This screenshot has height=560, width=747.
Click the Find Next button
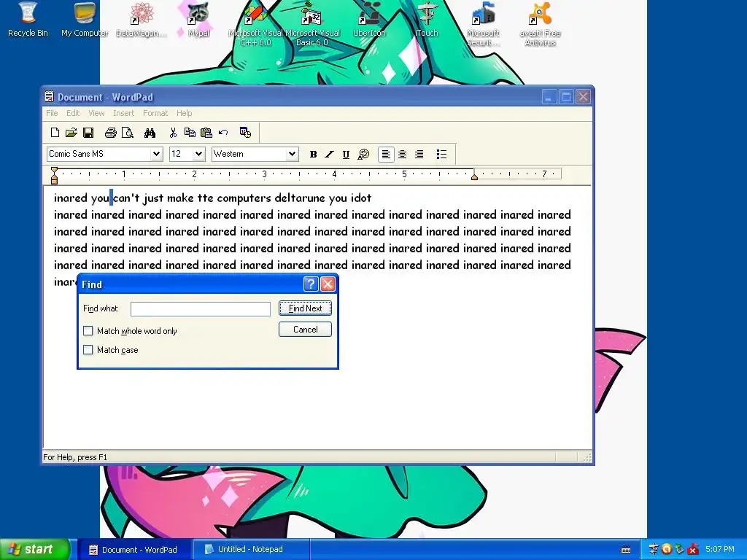tap(305, 308)
